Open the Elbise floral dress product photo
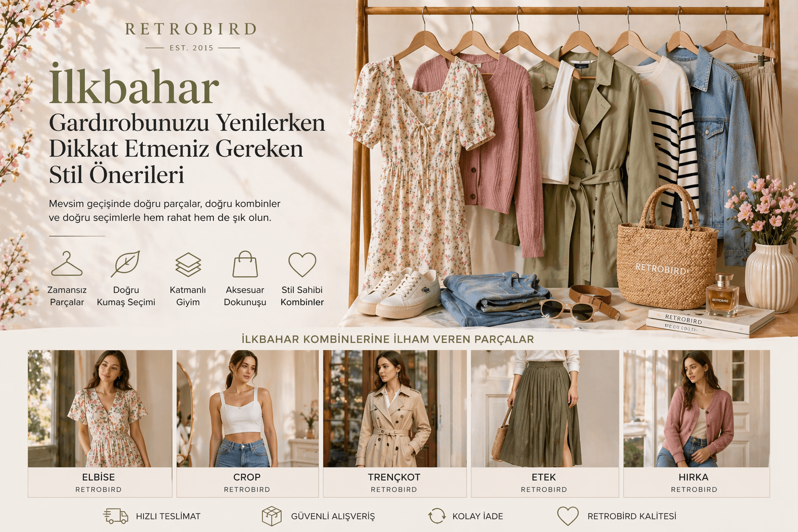798x532 pixels. tap(100, 408)
